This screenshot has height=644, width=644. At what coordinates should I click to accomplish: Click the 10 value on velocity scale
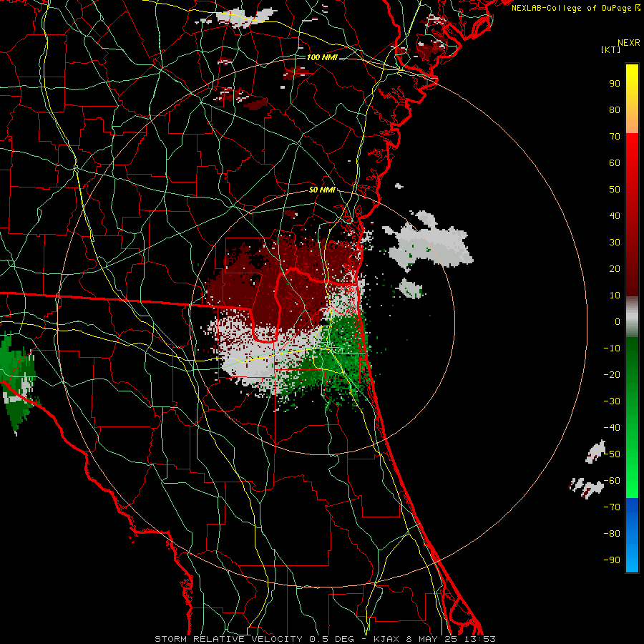(x=615, y=296)
